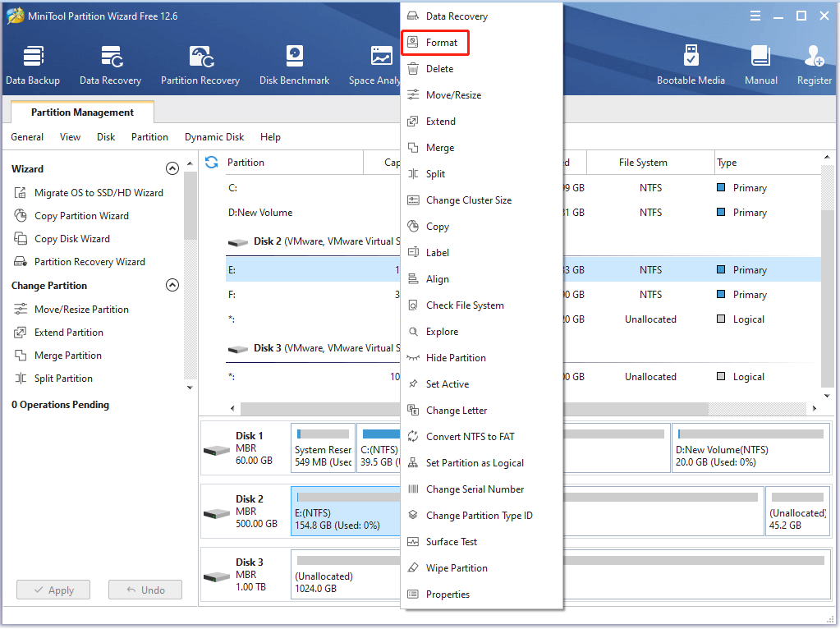Start the Disk Benchmark tool

tap(294, 66)
